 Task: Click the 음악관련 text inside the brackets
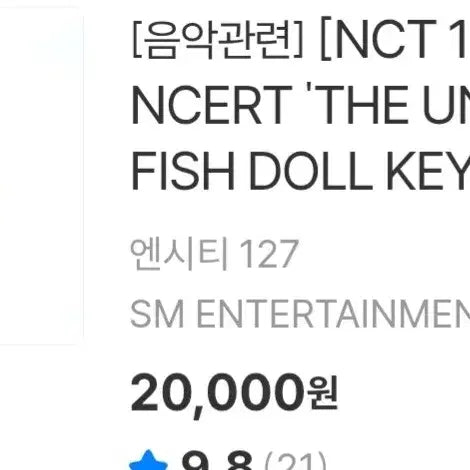[x=218, y=40]
